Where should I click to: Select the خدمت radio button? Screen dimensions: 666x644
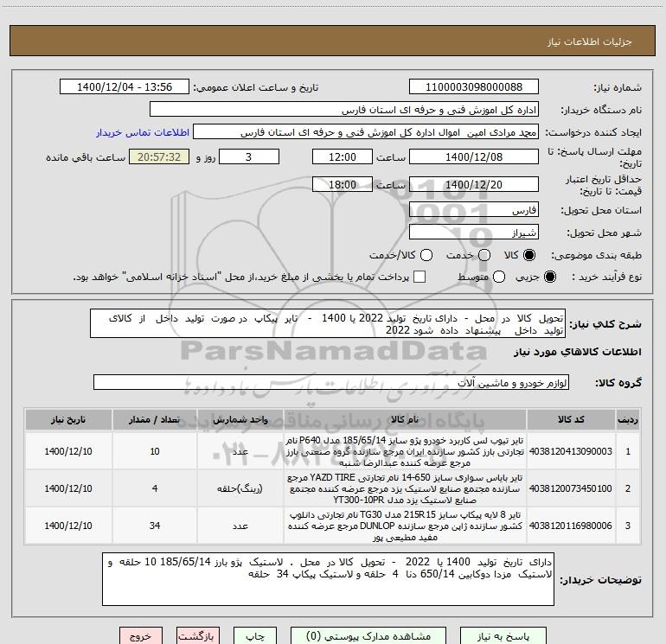coord(484,255)
